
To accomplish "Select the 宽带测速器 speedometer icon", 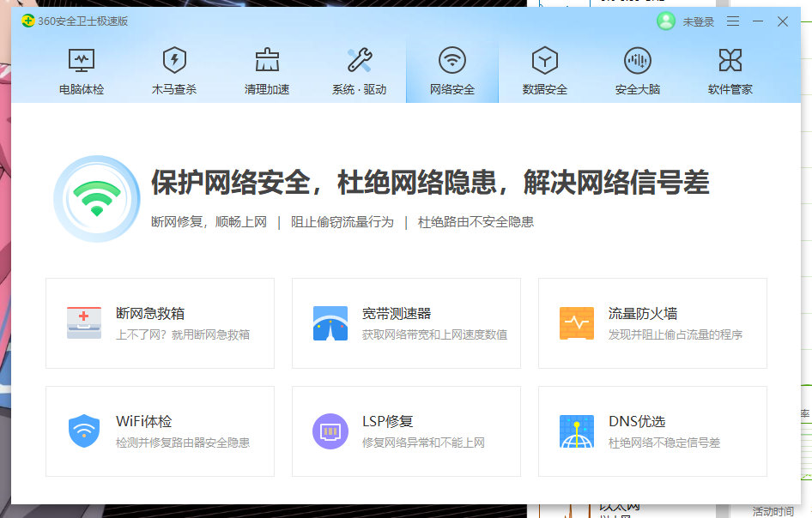I will tap(329, 322).
